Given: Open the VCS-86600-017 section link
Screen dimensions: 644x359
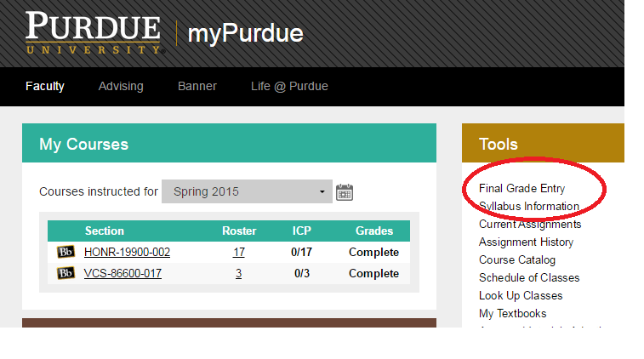Looking at the screenshot, I should pyautogui.click(x=123, y=274).
